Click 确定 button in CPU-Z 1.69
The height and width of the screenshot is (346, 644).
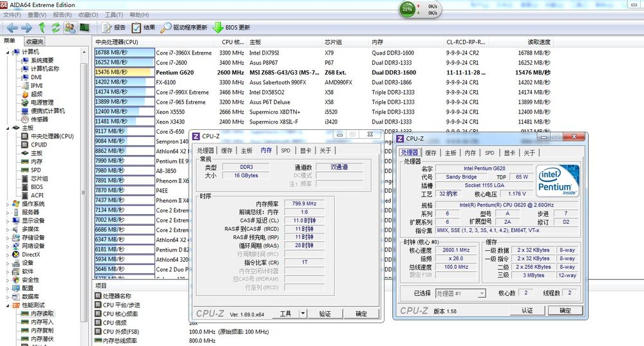(x=361, y=314)
